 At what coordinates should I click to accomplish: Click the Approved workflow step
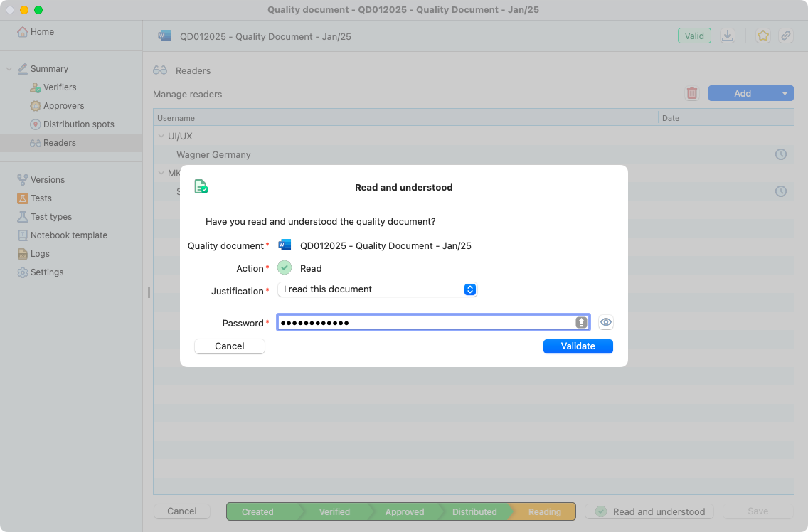click(405, 512)
